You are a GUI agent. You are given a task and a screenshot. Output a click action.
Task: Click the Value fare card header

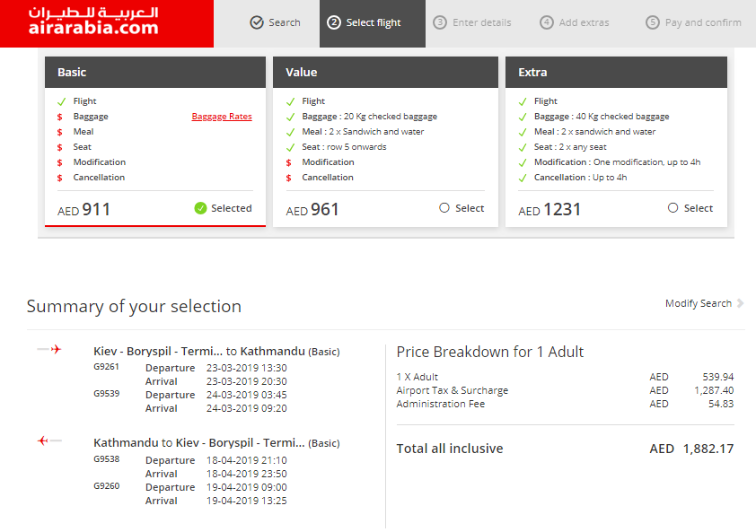pos(385,73)
